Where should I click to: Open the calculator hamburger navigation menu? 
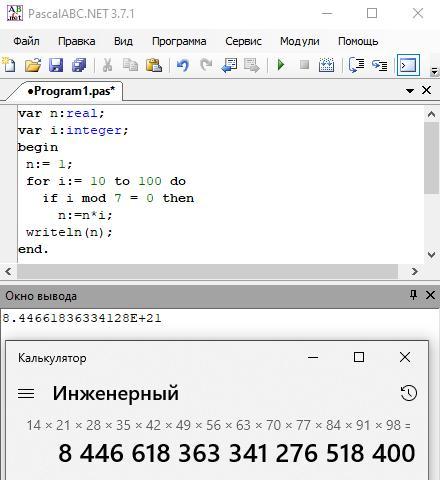point(26,393)
